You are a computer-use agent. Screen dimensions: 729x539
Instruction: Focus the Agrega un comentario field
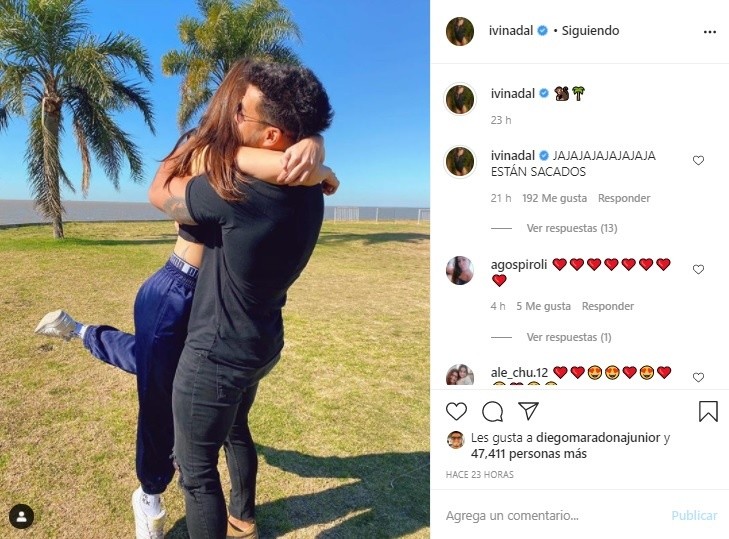coord(553,515)
